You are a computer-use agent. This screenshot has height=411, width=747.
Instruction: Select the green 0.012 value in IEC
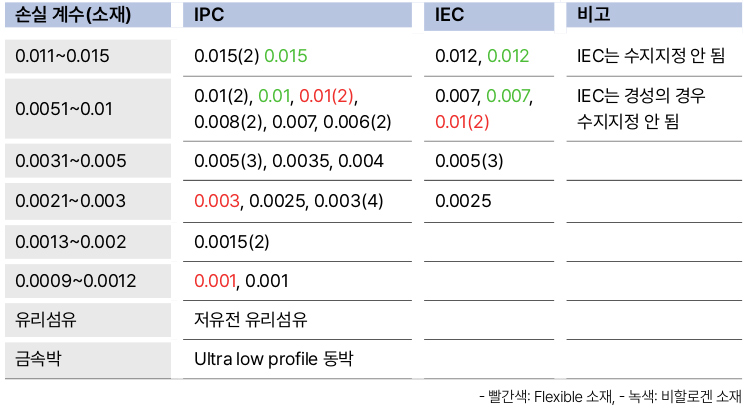508,56
